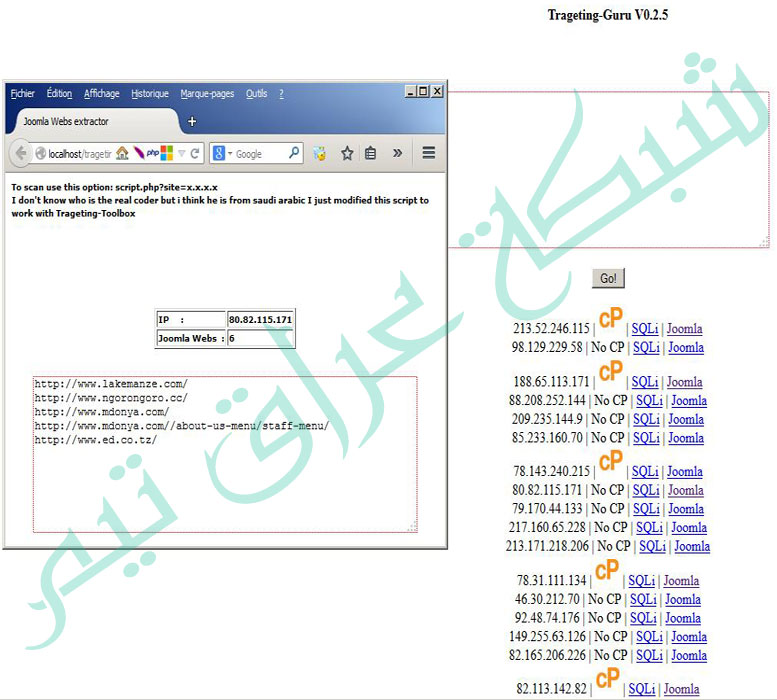Select the staff-menu URL line
Image resolution: width=777 pixels, height=700 pixels.
pyautogui.click(x=182, y=426)
